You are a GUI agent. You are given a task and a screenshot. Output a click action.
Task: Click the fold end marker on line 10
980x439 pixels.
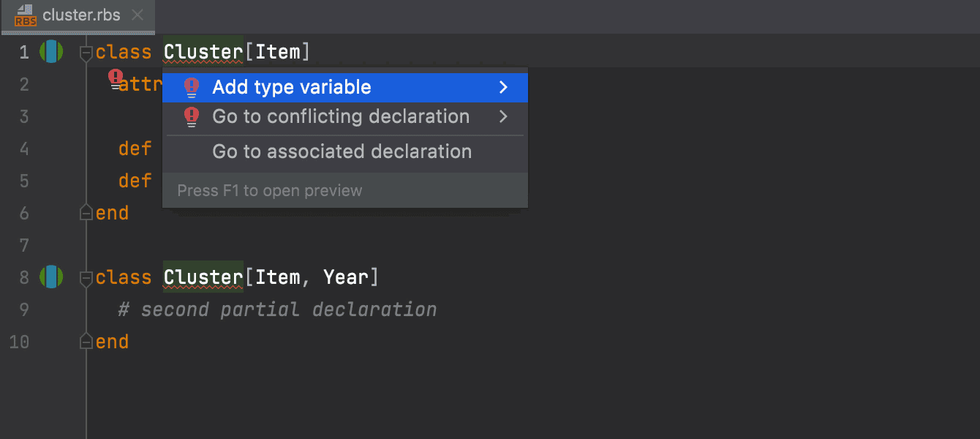pyautogui.click(x=86, y=342)
